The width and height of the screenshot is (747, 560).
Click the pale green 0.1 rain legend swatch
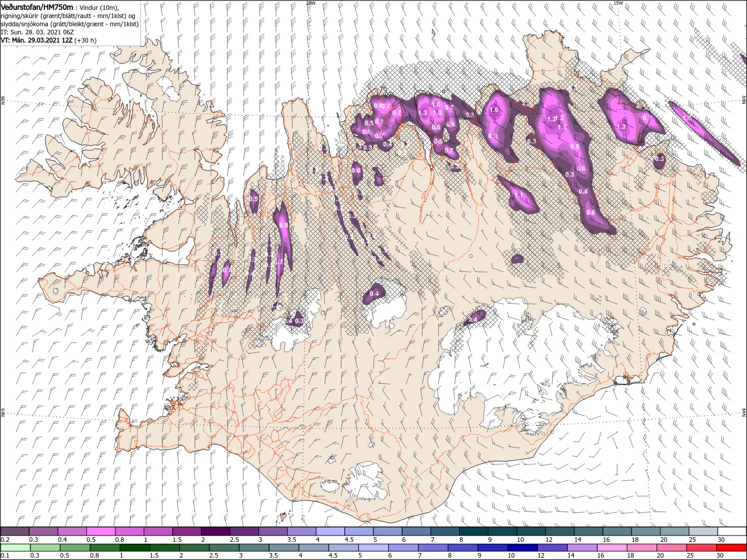(x=15, y=548)
